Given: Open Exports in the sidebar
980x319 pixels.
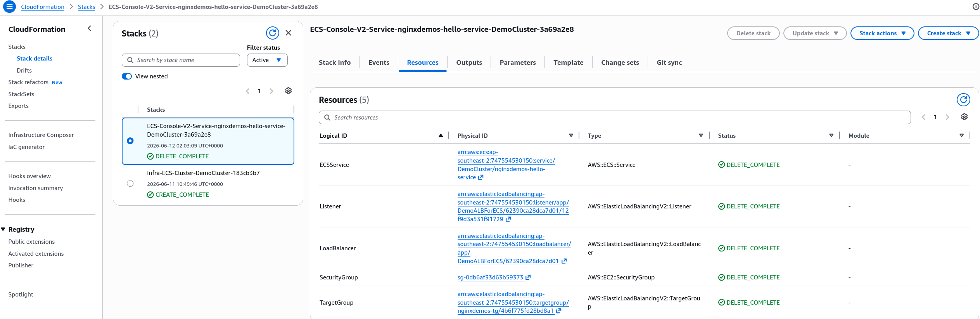Looking at the screenshot, I should (x=19, y=106).
